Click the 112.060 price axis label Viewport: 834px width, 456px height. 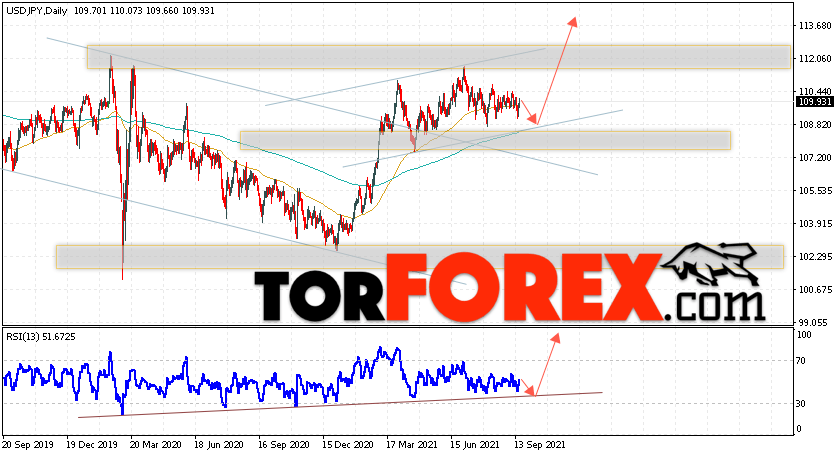[815, 59]
